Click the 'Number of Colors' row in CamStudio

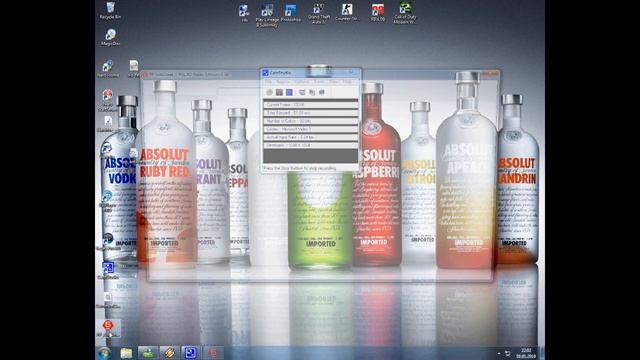point(310,121)
